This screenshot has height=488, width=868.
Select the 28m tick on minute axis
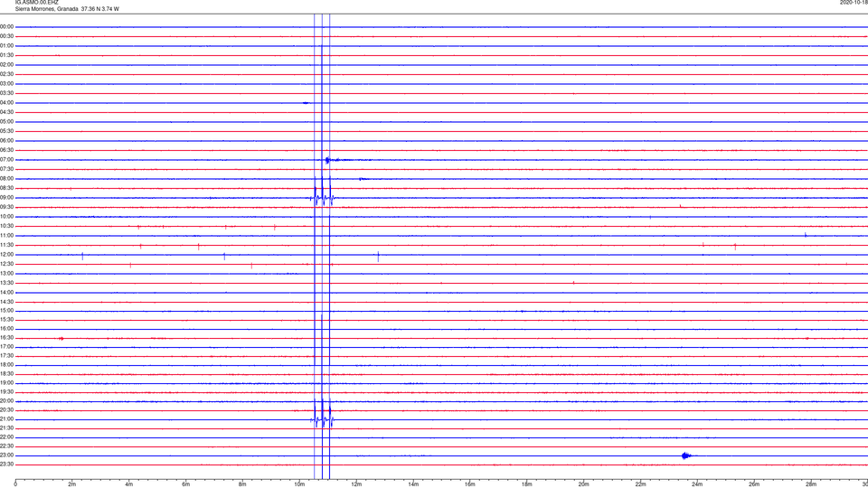(x=811, y=484)
